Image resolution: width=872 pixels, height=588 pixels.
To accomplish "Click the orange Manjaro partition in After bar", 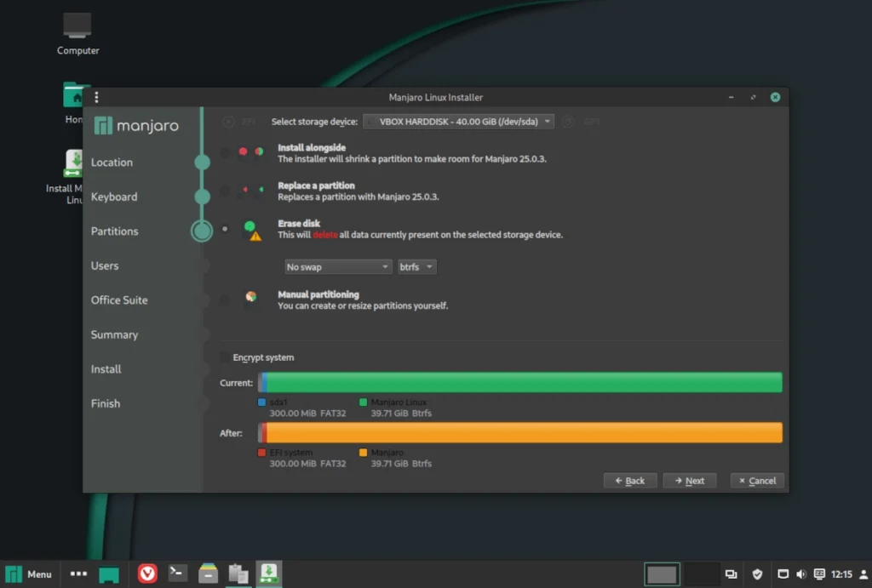I will [525, 432].
